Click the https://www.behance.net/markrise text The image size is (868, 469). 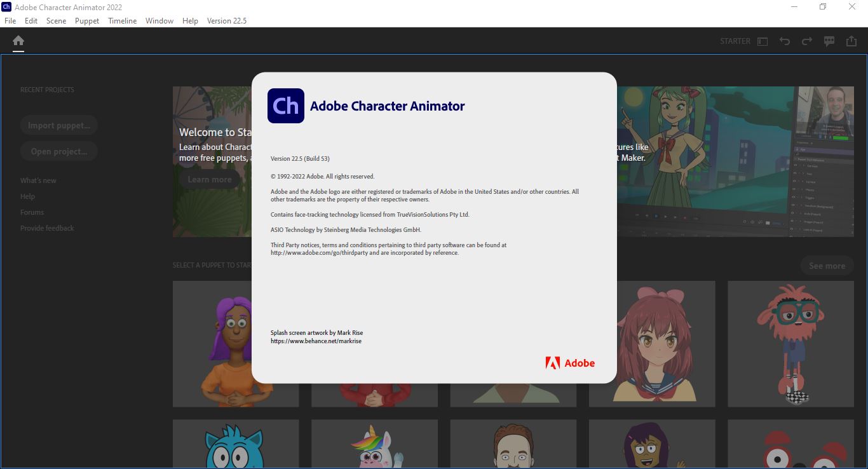(316, 341)
